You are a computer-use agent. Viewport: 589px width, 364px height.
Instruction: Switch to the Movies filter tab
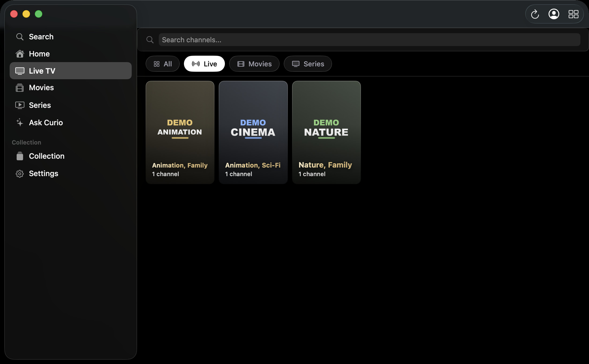254,64
